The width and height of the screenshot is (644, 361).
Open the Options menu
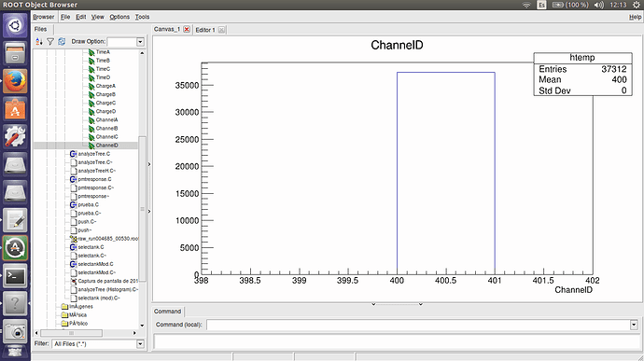tap(119, 17)
